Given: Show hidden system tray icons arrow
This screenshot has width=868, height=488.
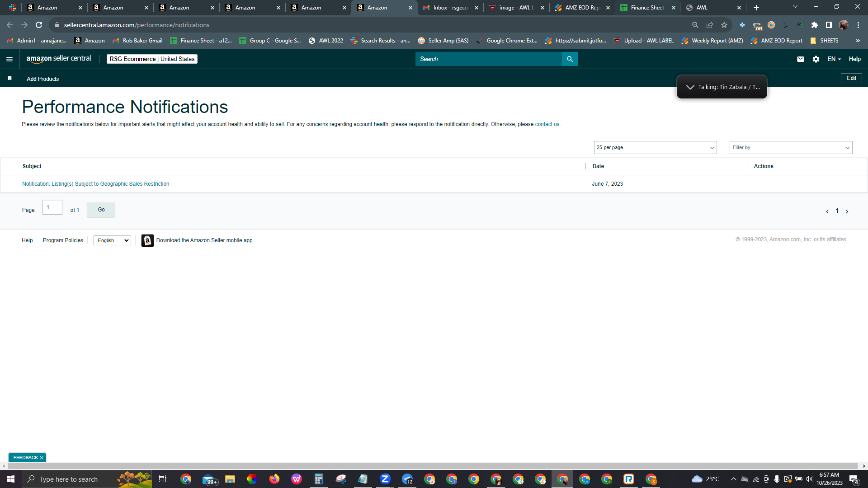Looking at the screenshot, I should tap(733, 479).
